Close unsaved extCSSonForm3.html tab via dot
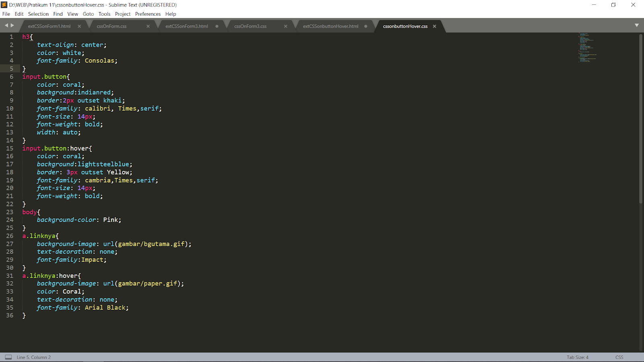 pos(217,26)
